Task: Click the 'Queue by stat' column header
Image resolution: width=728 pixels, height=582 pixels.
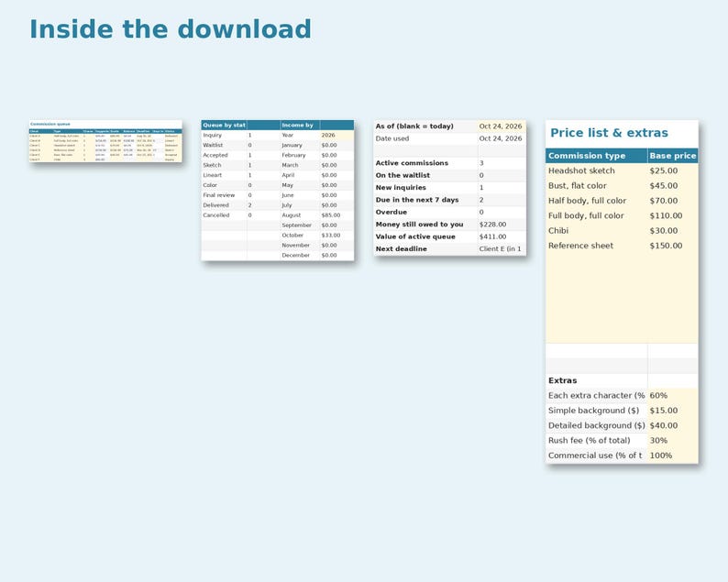Action: [225, 126]
